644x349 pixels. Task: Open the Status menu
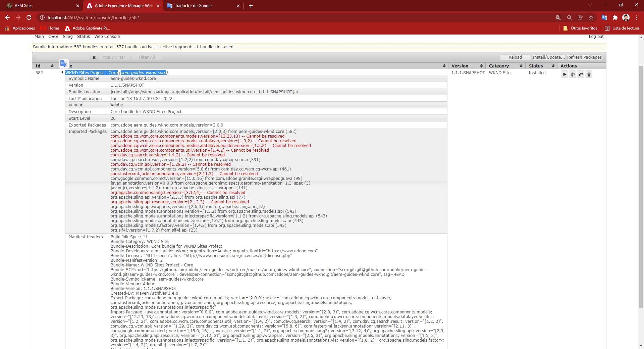point(84,37)
